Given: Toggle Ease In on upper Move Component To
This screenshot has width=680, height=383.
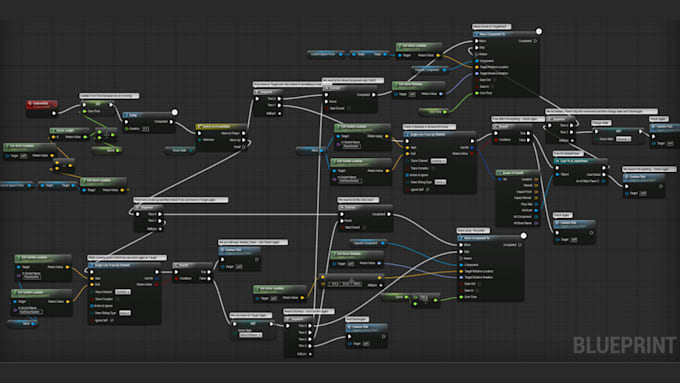Looking at the screenshot, I should 492,86.
